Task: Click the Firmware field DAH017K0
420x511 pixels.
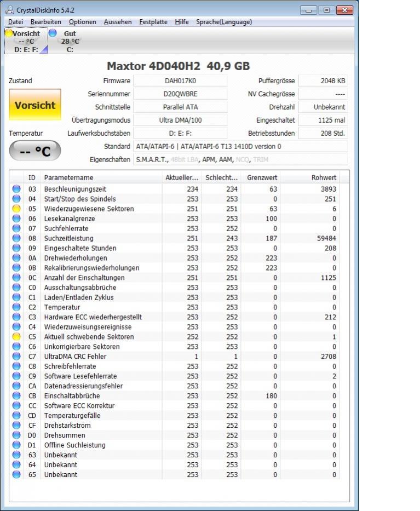Action: click(181, 81)
